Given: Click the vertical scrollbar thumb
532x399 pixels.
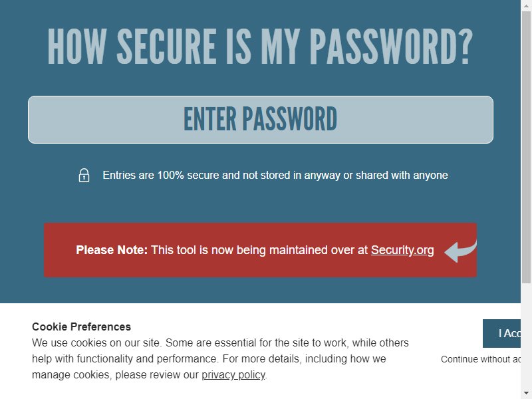Looking at the screenshot, I should pyautogui.click(x=526, y=147).
